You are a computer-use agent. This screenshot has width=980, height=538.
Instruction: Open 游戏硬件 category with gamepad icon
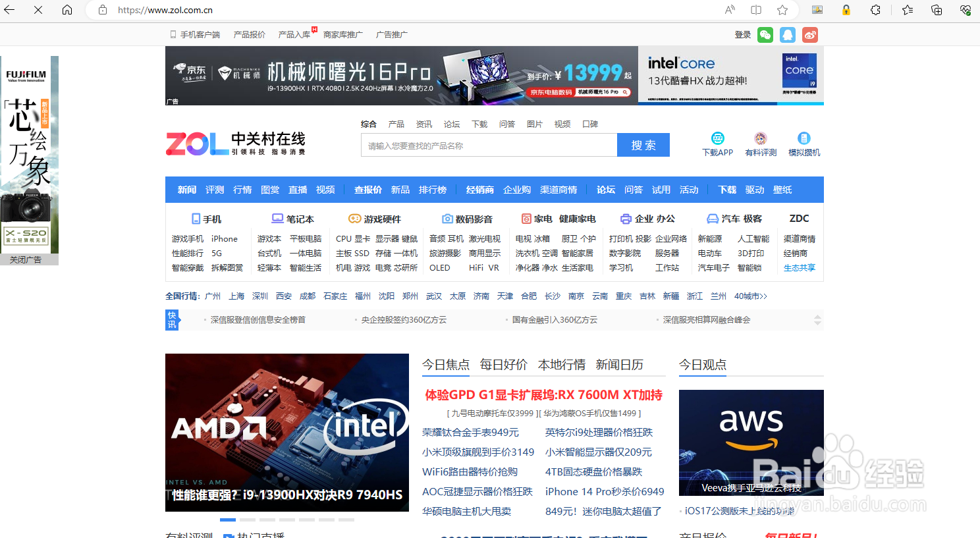coord(374,219)
